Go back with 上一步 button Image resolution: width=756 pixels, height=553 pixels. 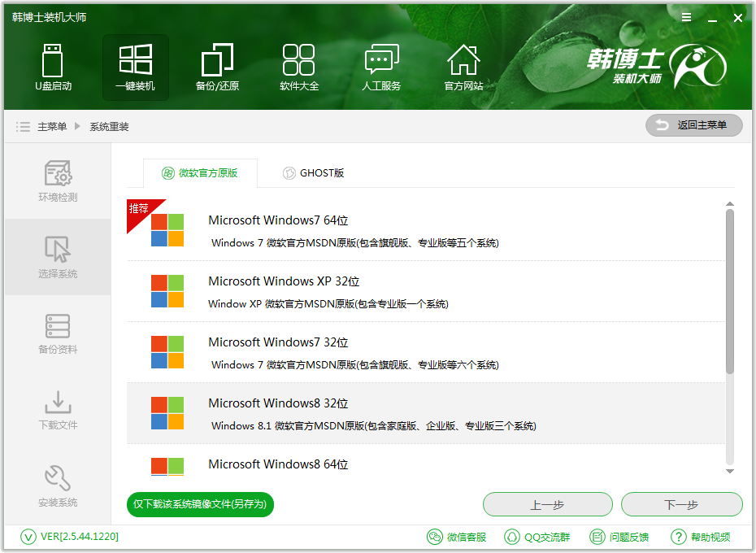pyautogui.click(x=548, y=505)
